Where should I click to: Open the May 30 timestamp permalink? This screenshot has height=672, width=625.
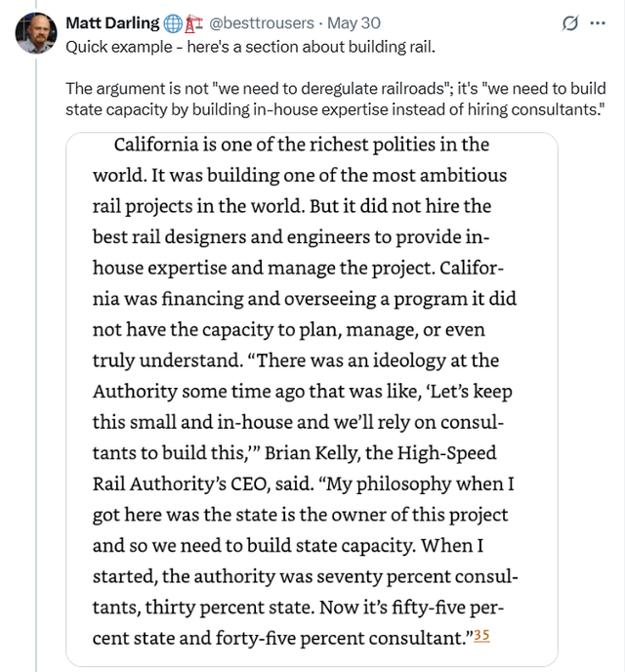click(x=354, y=22)
